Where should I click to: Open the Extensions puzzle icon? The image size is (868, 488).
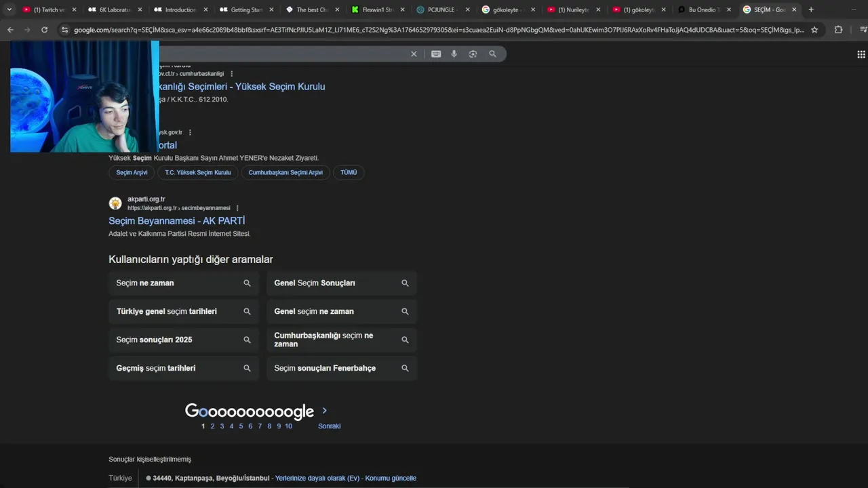click(838, 30)
